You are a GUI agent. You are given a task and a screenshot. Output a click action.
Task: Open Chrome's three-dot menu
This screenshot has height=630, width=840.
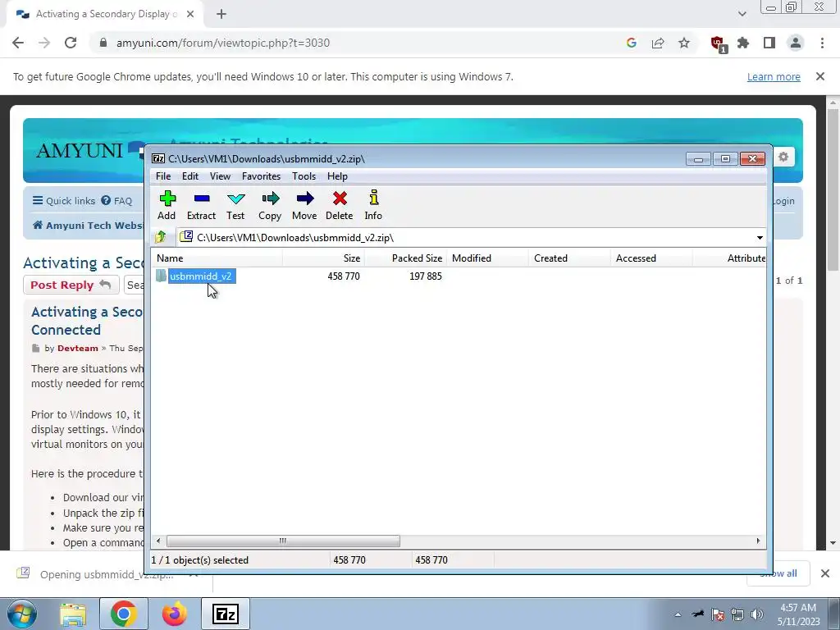click(822, 43)
